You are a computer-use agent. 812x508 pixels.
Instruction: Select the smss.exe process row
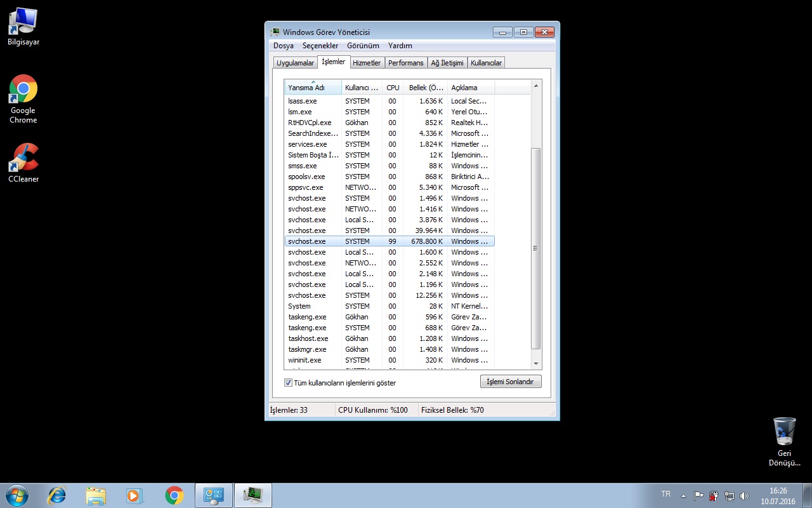coord(390,166)
